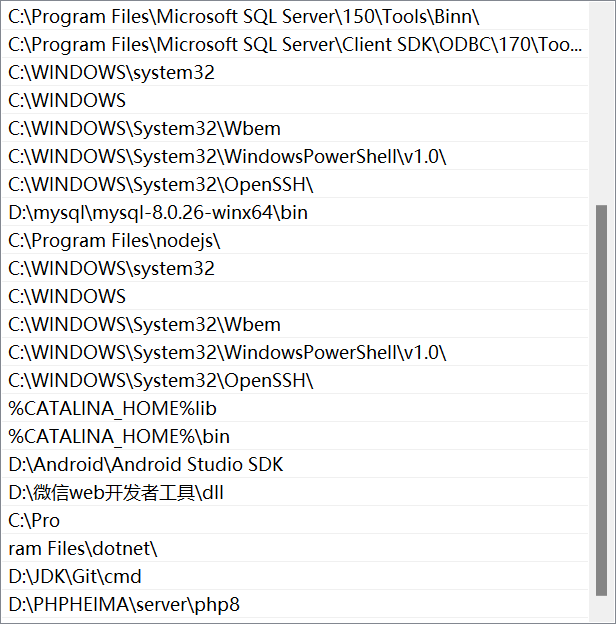
Task: Click the vertical scrollbar thumb of the path list
Action: (x=601, y=400)
